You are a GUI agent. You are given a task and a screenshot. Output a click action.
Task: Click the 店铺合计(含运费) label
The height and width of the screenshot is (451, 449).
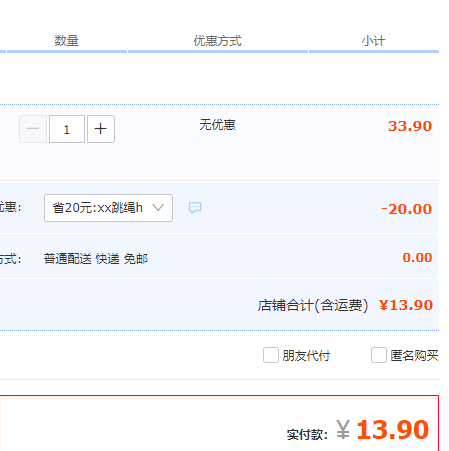coord(313,305)
